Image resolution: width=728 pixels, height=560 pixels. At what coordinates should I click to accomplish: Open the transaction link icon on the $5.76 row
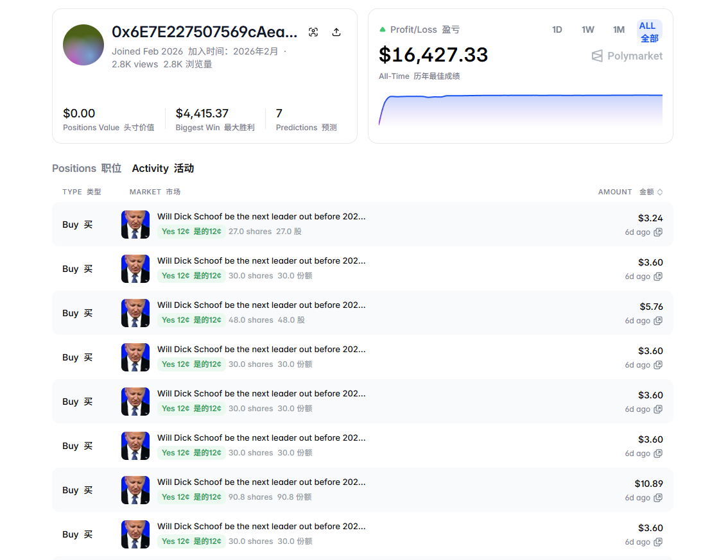click(658, 321)
